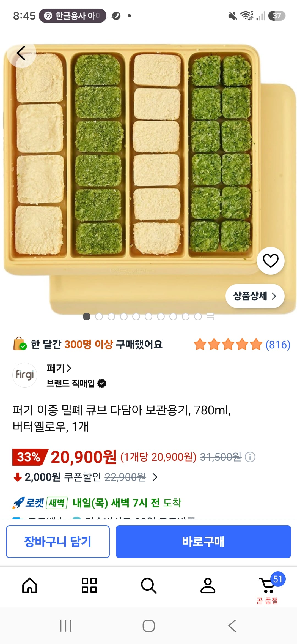
Task: Open image list icon after carousel dots
Action: (x=210, y=317)
